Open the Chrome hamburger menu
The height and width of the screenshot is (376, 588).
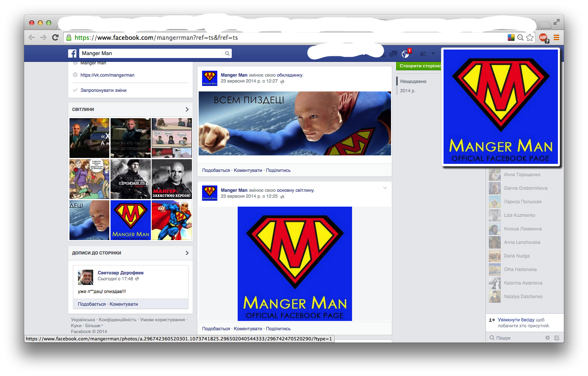pyautogui.click(x=556, y=37)
